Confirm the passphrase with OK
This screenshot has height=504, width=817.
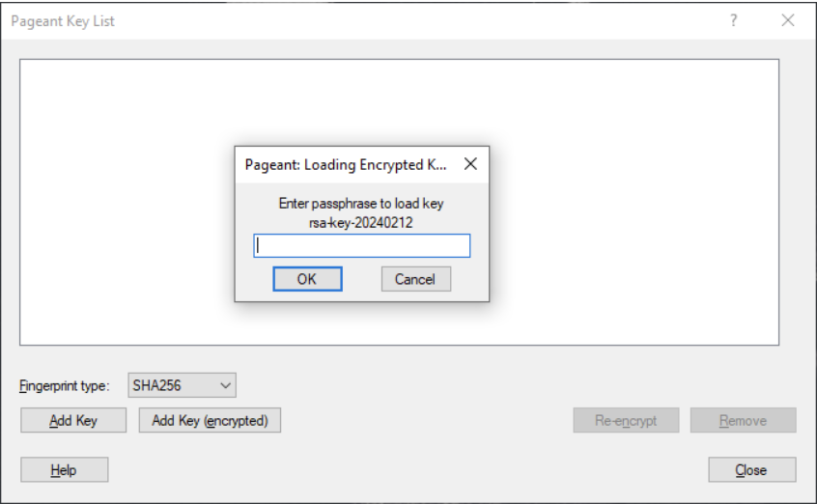tap(307, 279)
